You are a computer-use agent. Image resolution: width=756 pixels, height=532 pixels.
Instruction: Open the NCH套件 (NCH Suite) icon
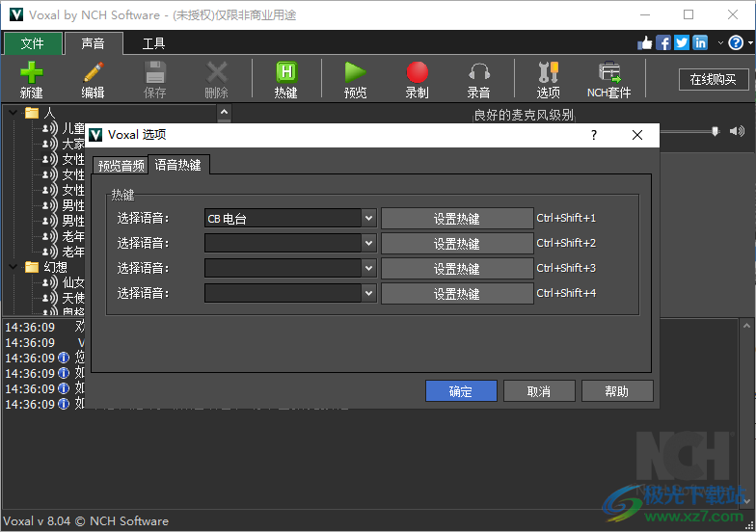pos(609,79)
